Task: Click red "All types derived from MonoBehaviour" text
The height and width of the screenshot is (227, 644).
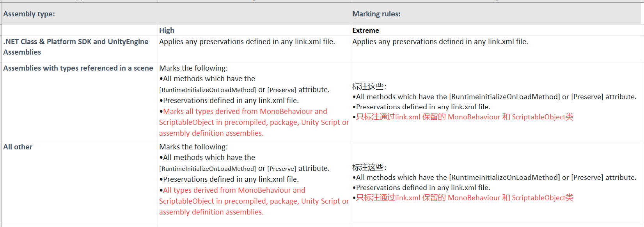Action: click(x=234, y=190)
